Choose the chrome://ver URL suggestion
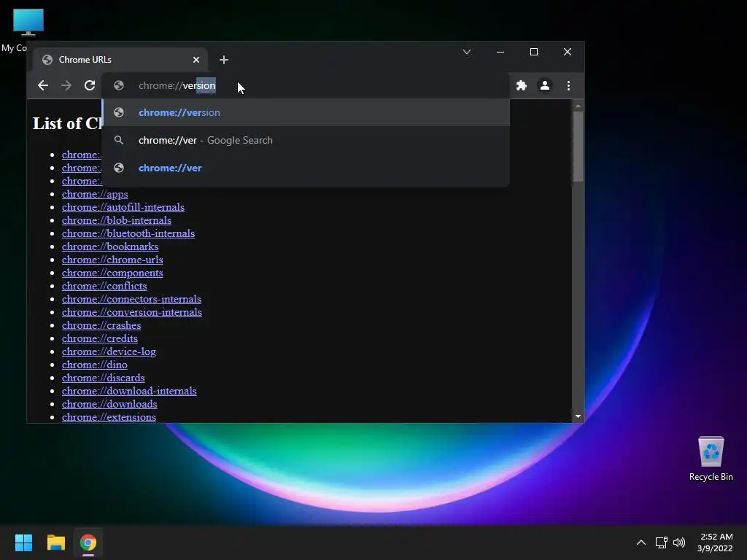 tap(306, 168)
